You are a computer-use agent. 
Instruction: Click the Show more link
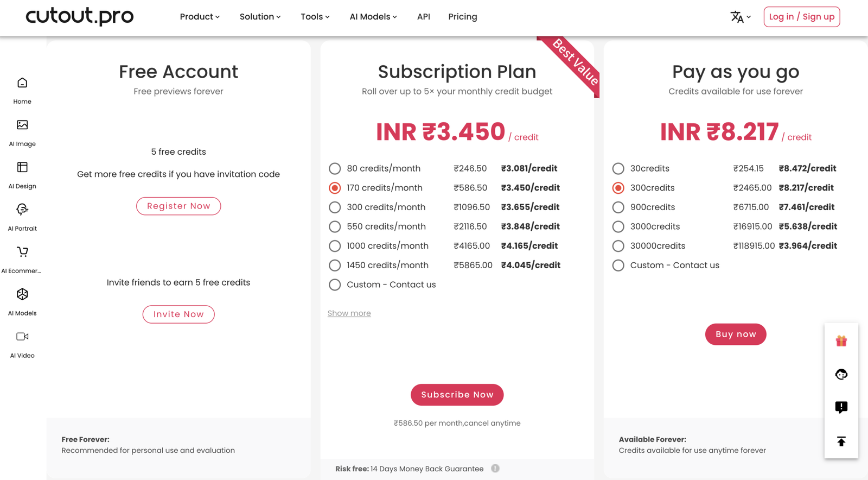pos(349,313)
